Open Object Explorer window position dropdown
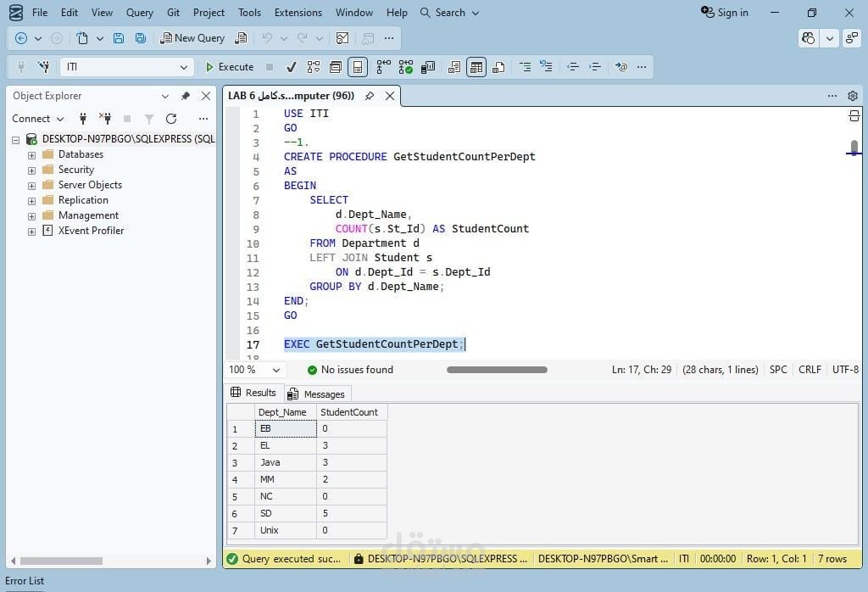Screen dimensions: 868x592 click(165, 96)
